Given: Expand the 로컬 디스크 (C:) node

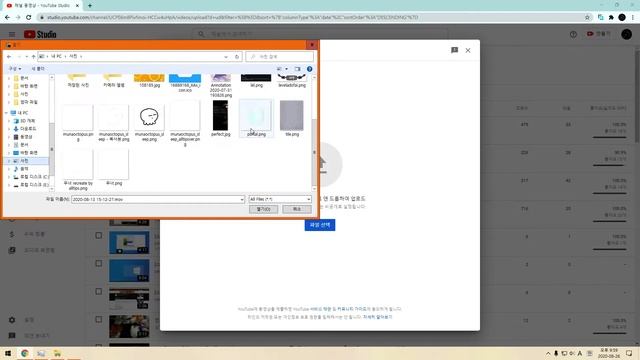Looking at the screenshot, I should tap(9, 177).
